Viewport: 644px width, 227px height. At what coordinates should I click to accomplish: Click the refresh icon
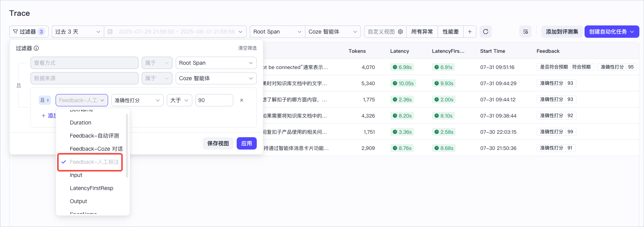(486, 32)
